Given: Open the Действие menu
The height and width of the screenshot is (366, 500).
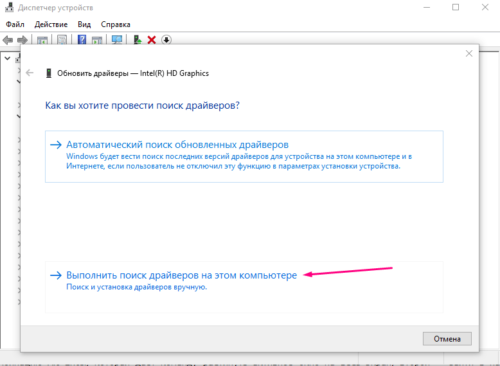Looking at the screenshot, I should pos(51,24).
